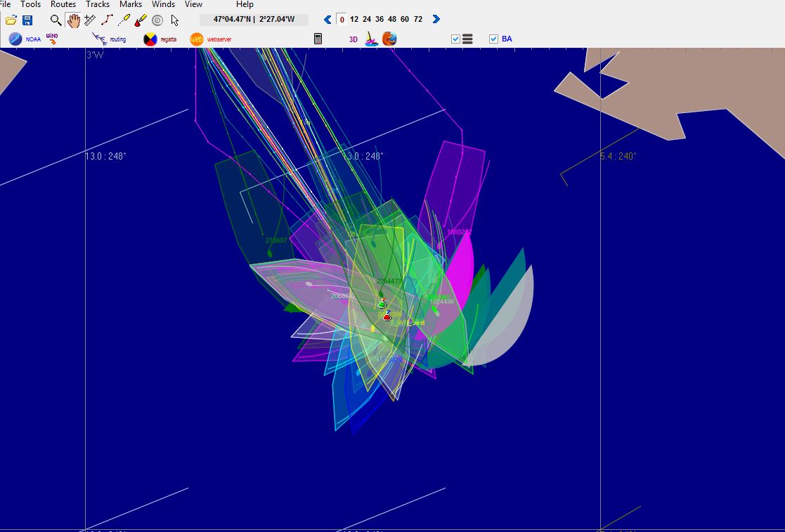Switch to the arrow pointer tool
This screenshot has width=785, height=532.
pos(175,20)
